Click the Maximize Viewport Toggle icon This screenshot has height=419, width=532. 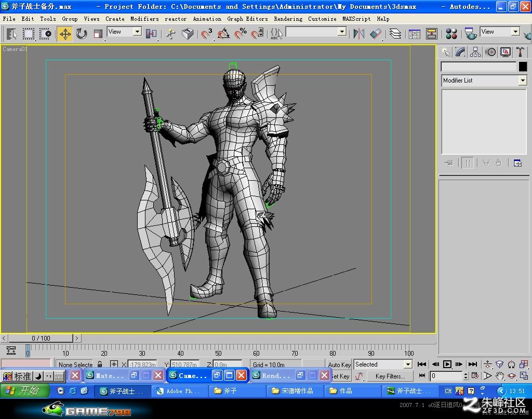click(524, 375)
